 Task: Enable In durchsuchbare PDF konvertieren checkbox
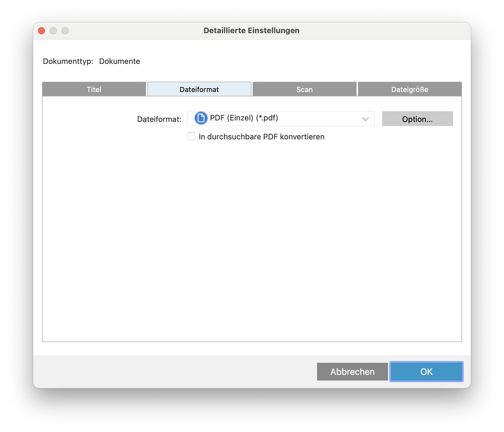pyautogui.click(x=191, y=136)
